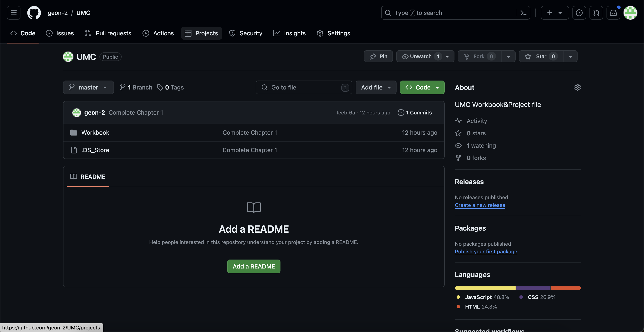Click the JavaScript segment of languages bar
The width and height of the screenshot is (644, 332).
[485, 288]
